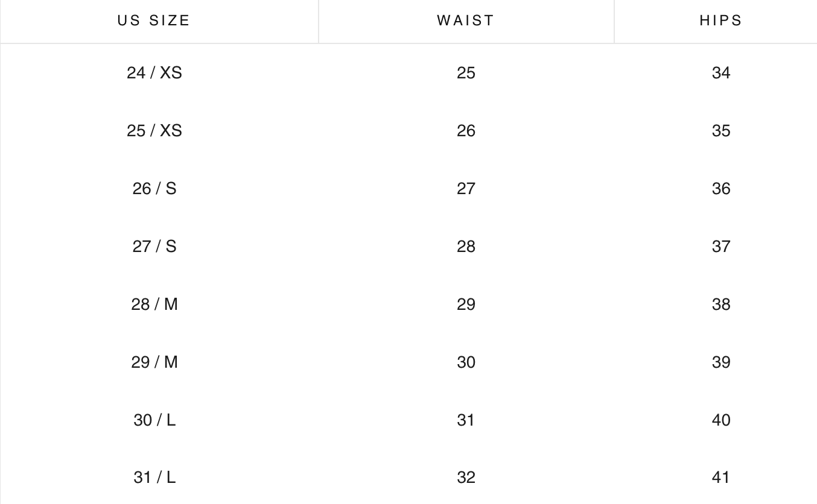
Task: Click the 28 / M size cell
Action: coord(154,304)
